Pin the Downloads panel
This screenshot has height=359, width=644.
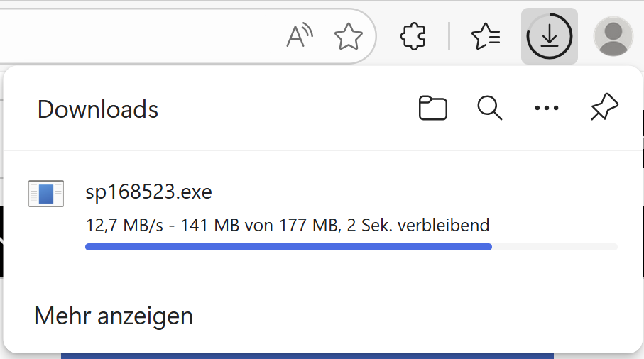point(604,109)
